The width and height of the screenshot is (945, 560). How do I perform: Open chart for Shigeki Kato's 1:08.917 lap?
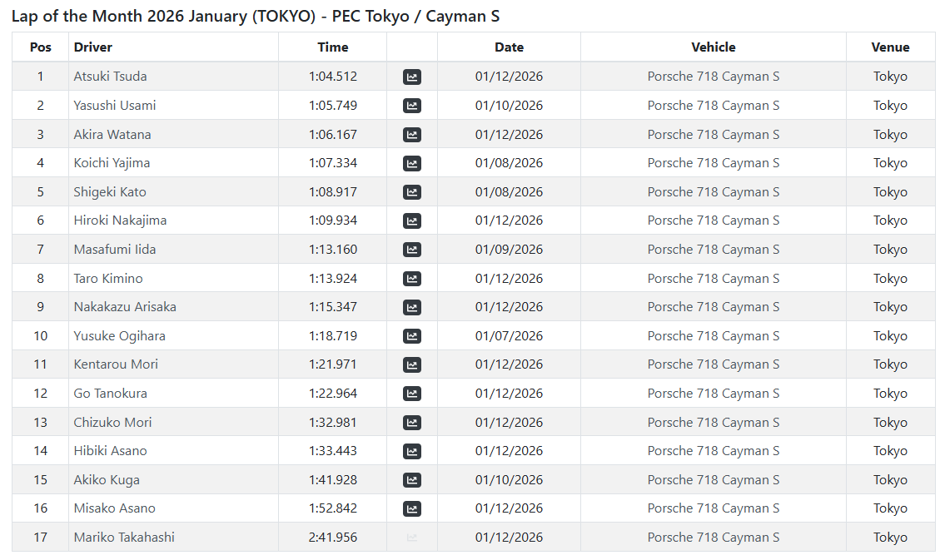tap(411, 192)
